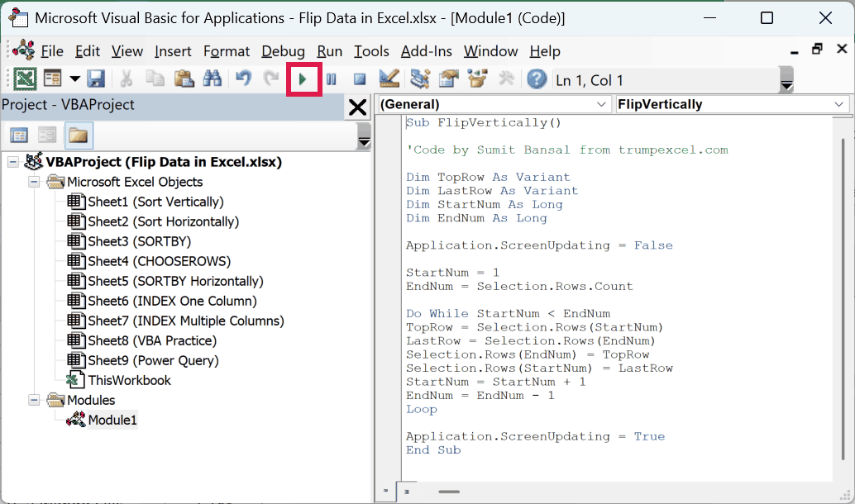
Task: Open the Object Browser toolbar icon
Action: pyautogui.click(x=477, y=79)
